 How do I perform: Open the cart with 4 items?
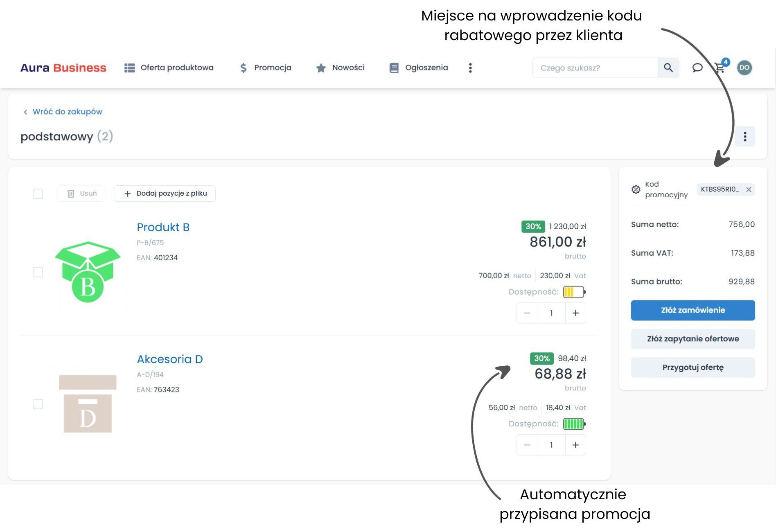720,68
